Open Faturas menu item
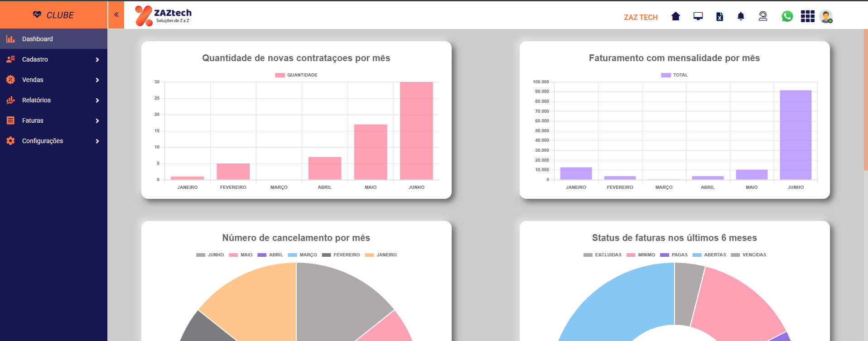 point(53,120)
